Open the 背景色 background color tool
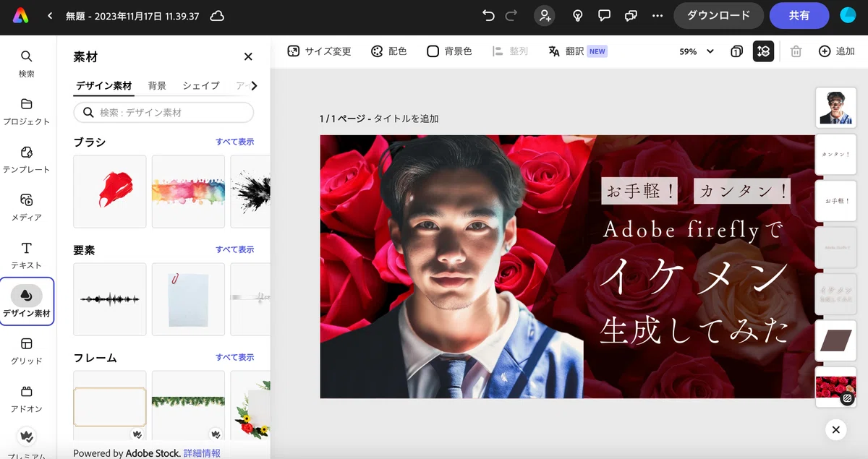Screen dimensions: 868x459 [x=449, y=51]
